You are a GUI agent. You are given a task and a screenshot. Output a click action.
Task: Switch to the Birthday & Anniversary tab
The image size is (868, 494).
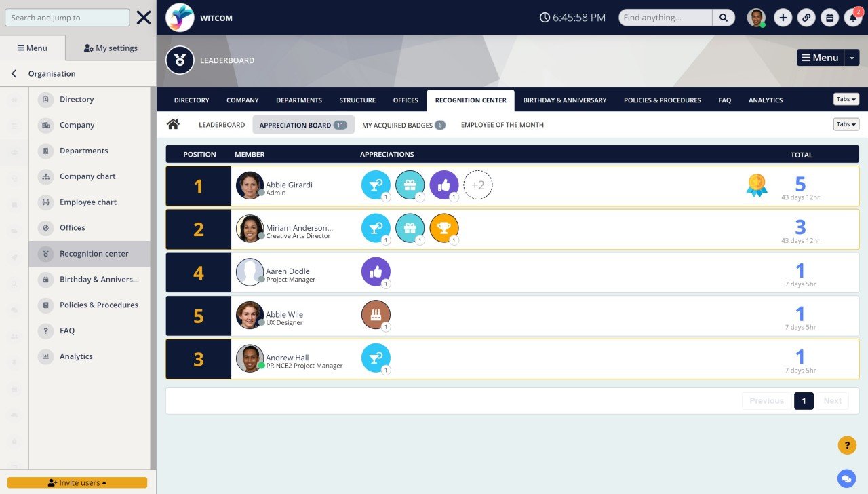[565, 100]
